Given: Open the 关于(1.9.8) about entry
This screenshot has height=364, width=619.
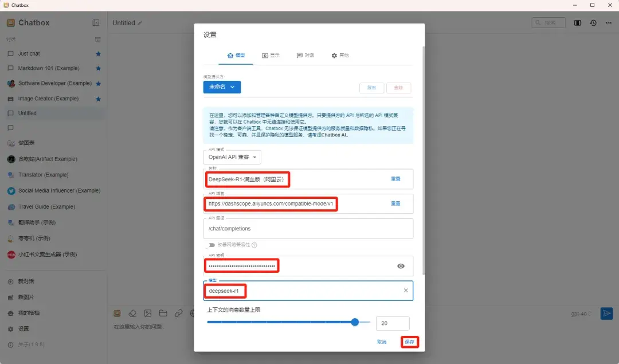Looking at the screenshot, I should click(53, 345).
